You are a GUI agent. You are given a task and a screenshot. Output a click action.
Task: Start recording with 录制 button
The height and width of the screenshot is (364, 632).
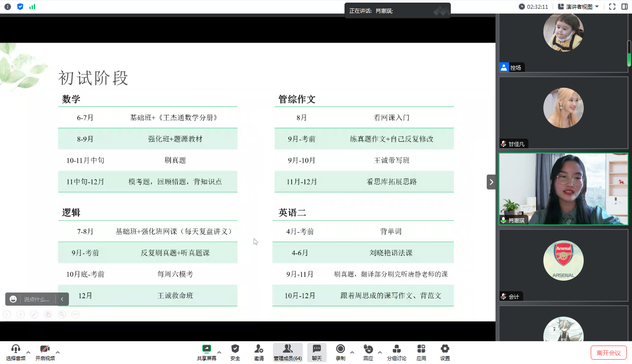[340, 352]
